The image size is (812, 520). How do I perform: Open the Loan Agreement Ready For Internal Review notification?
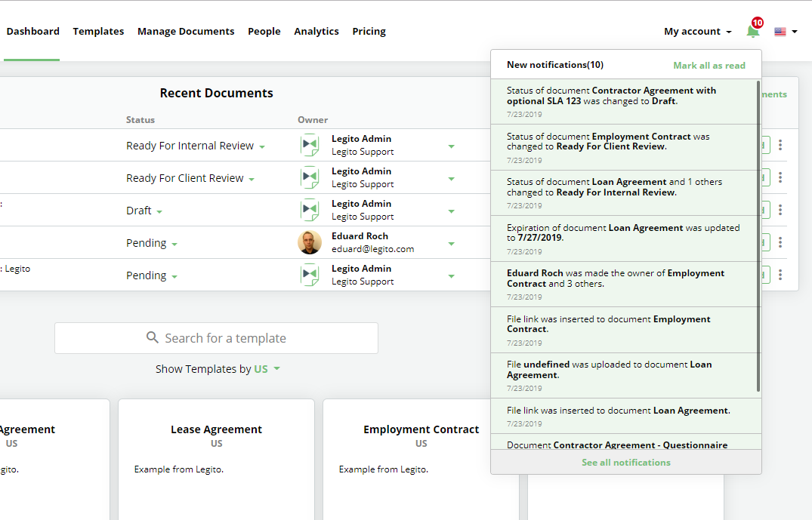623,193
